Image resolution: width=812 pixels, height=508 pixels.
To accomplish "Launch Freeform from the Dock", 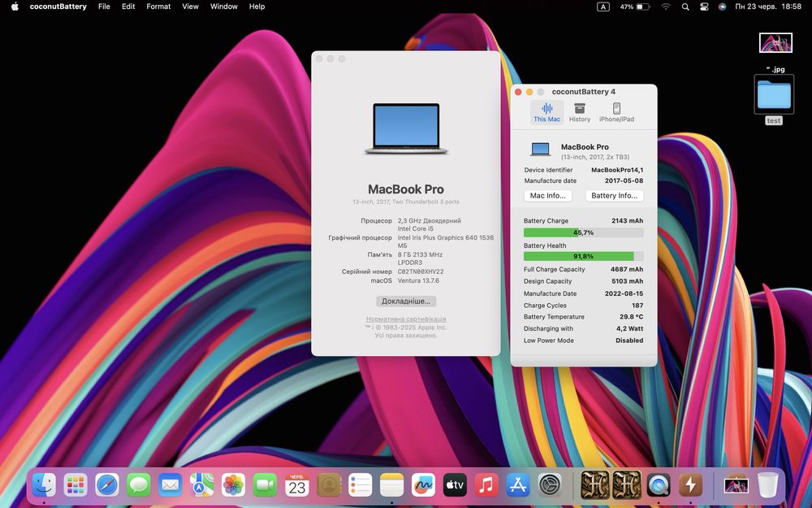I will [x=423, y=485].
